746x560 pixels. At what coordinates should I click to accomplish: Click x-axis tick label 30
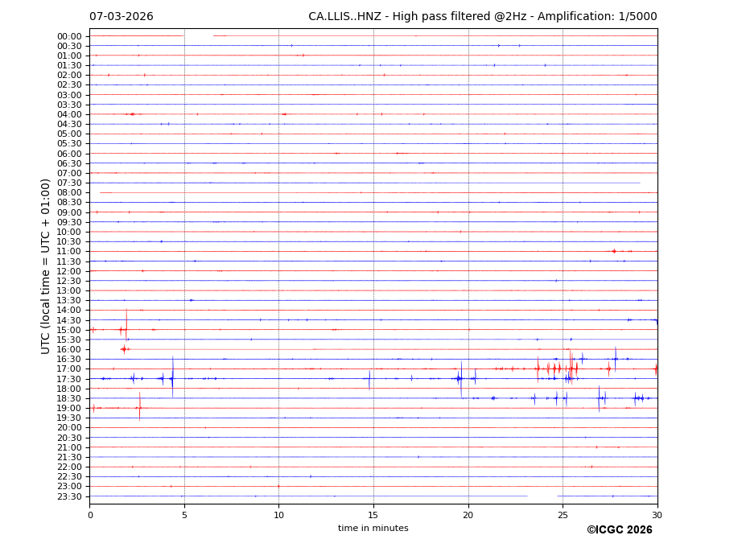[x=657, y=515]
